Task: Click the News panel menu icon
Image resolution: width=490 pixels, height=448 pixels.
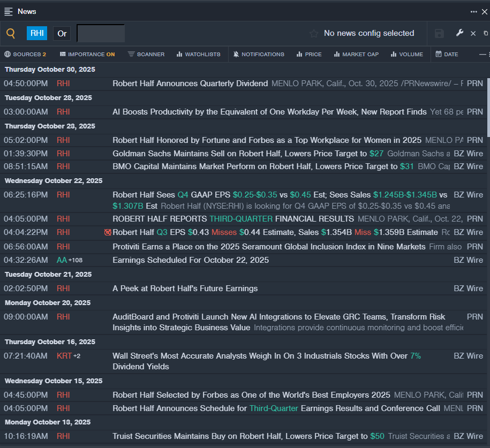Action: tap(9, 11)
